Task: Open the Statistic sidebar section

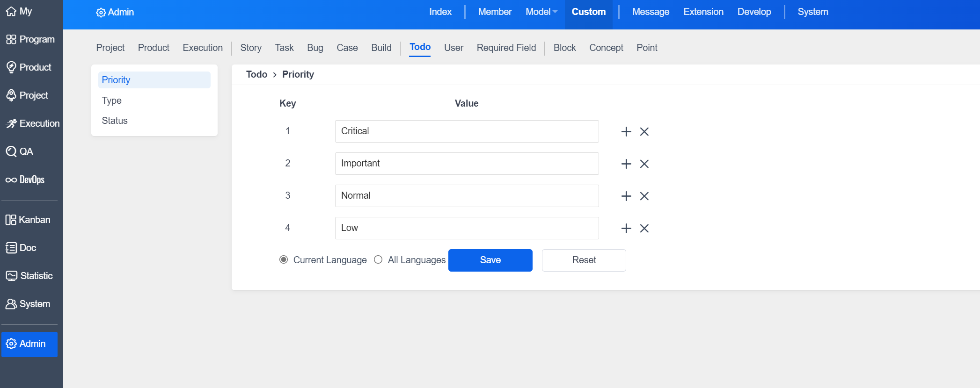Action: tap(29, 276)
